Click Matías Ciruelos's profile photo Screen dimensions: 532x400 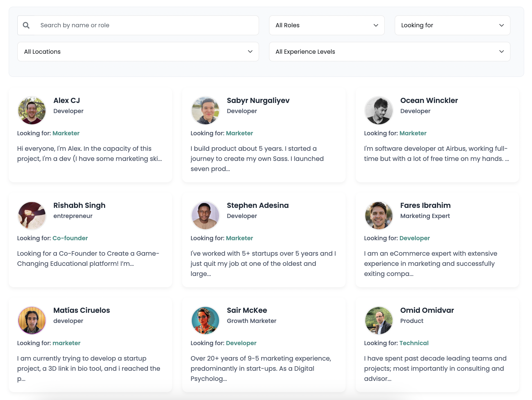(x=32, y=320)
